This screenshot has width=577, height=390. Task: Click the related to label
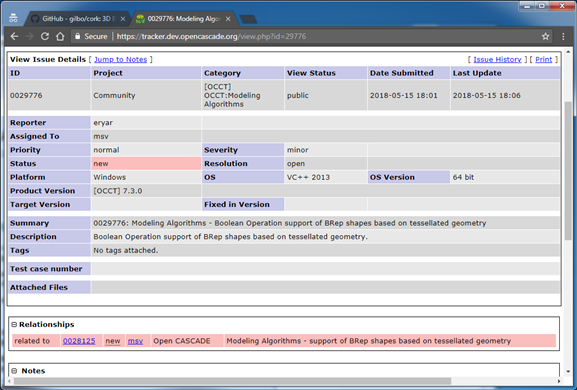click(32, 341)
